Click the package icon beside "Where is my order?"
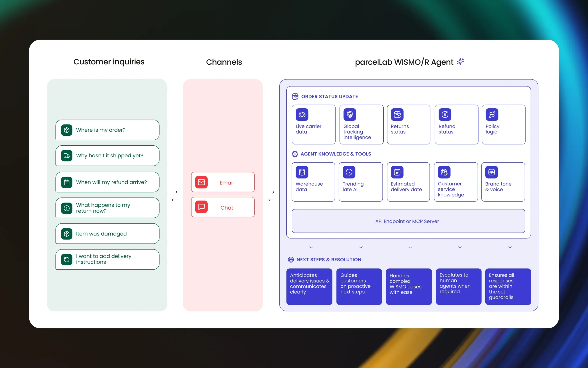The image size is (588, 368). [x=67, y=130]
